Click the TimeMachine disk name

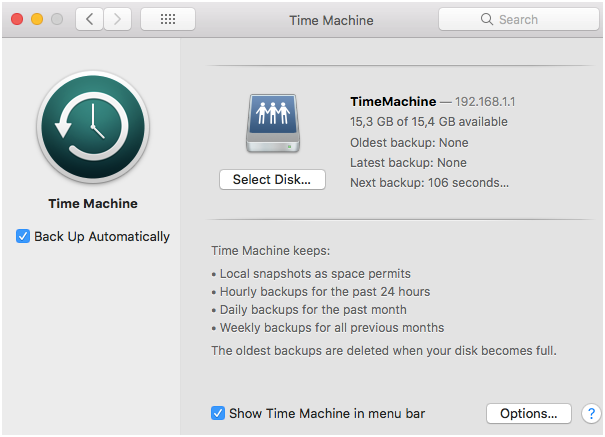[393, 102]
